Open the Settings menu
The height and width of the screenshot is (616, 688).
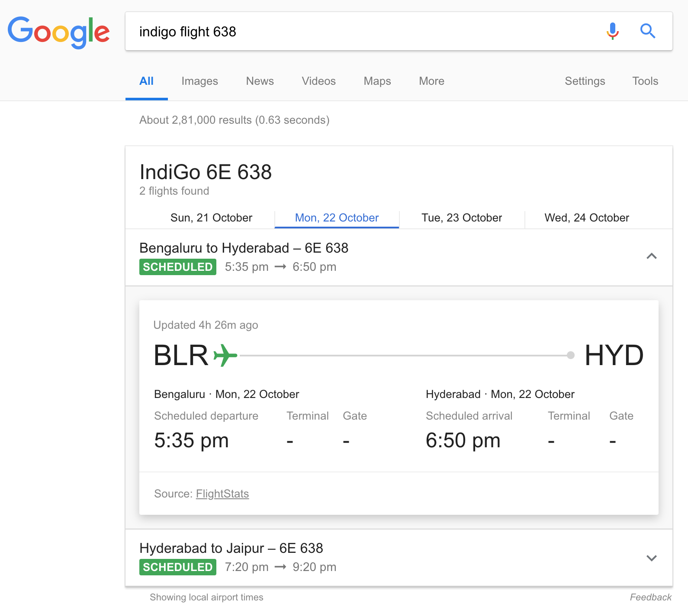pyautogui.click(x=585, y=81)
